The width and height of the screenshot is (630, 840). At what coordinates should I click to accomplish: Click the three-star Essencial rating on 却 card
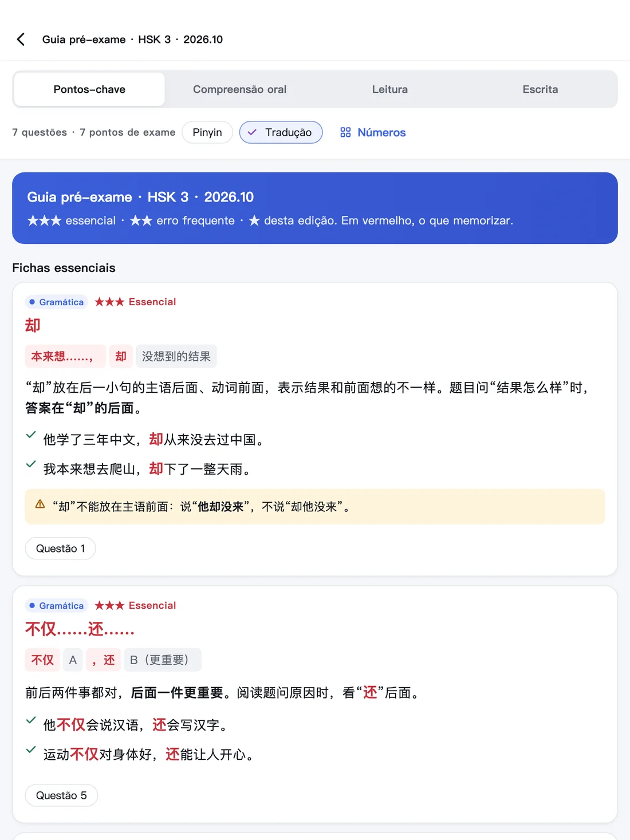click(135, 302)
